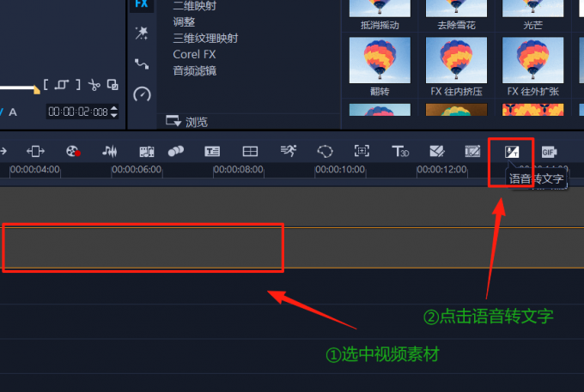Click the fit project in timeline icon
The height and width of the screenshot is (392, 584).
click(35, 151)
